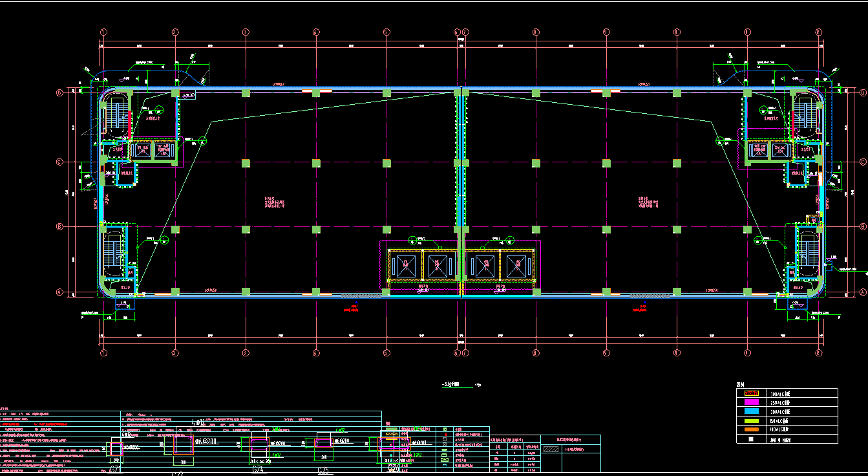Select the leftmost central elevator shaft symbol

[405, 265]
